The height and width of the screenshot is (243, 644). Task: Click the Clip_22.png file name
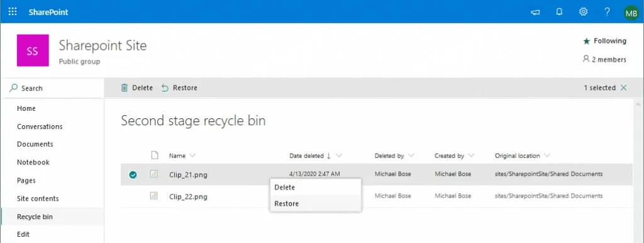[188, 197]
